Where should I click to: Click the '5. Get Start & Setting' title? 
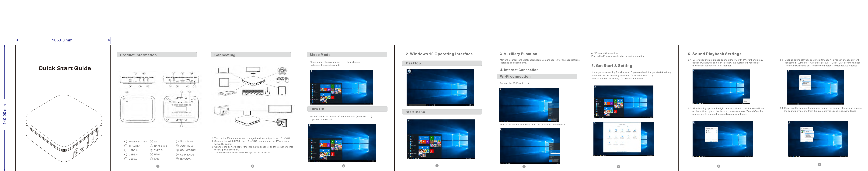(612, 66)
